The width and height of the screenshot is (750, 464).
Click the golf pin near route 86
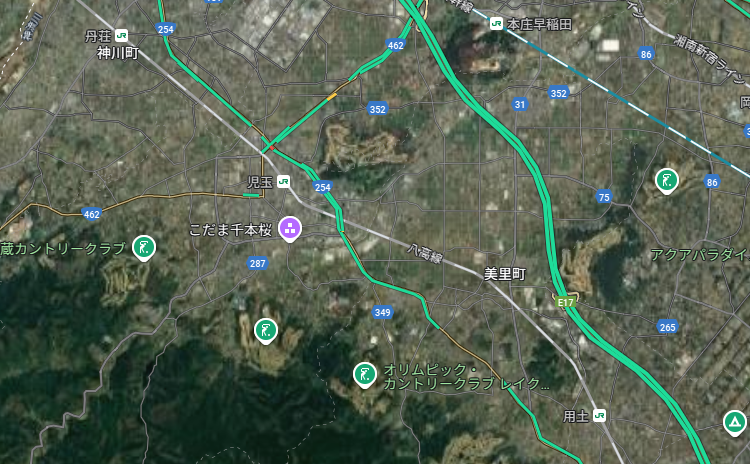pos(666,181)
